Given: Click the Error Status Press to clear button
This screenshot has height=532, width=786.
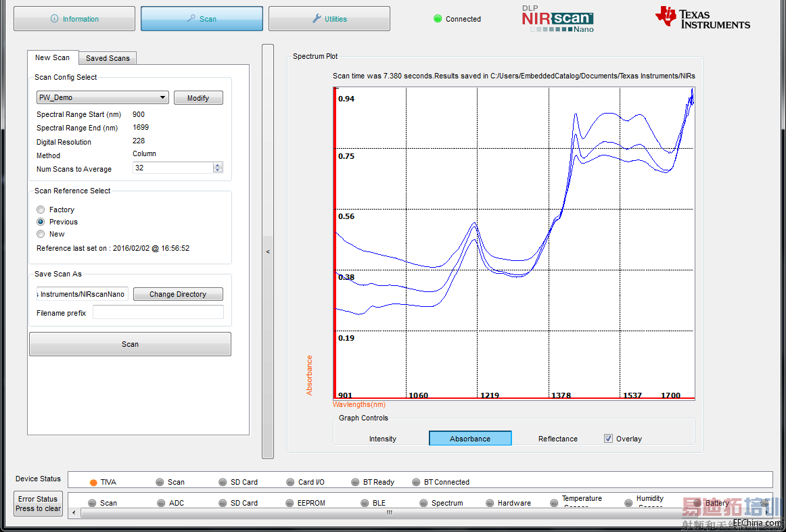Looking at the screenshot, I should click(38, 504).
